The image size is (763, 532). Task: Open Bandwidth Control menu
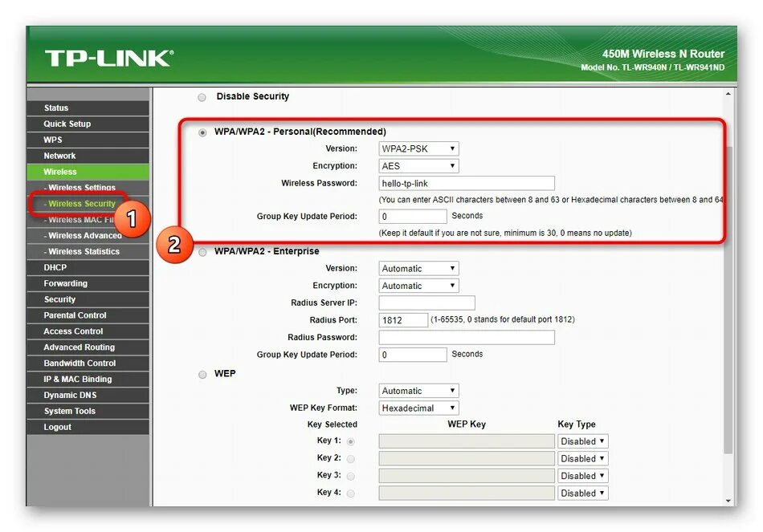[88, 363]
